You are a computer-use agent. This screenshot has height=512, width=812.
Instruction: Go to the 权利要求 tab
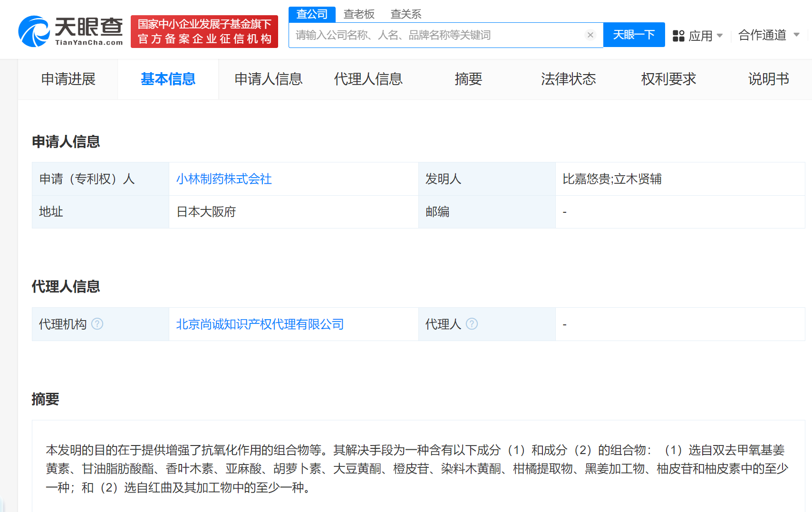(668, 79)
